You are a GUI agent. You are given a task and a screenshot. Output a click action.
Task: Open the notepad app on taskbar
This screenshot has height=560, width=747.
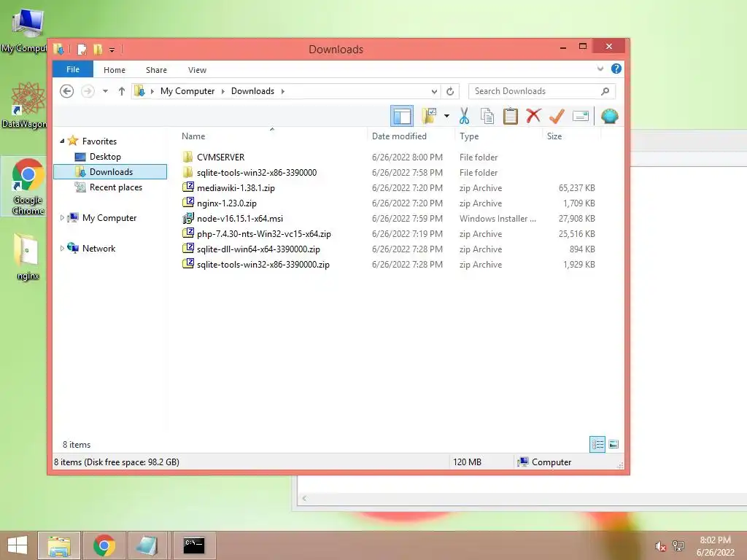click(x=147, y=545)
